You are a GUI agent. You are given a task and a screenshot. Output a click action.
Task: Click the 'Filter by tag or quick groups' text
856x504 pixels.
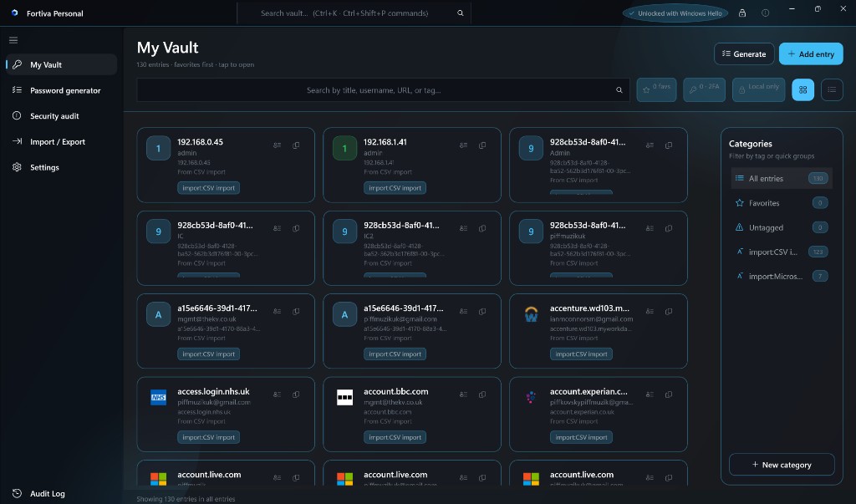point(772,156)
